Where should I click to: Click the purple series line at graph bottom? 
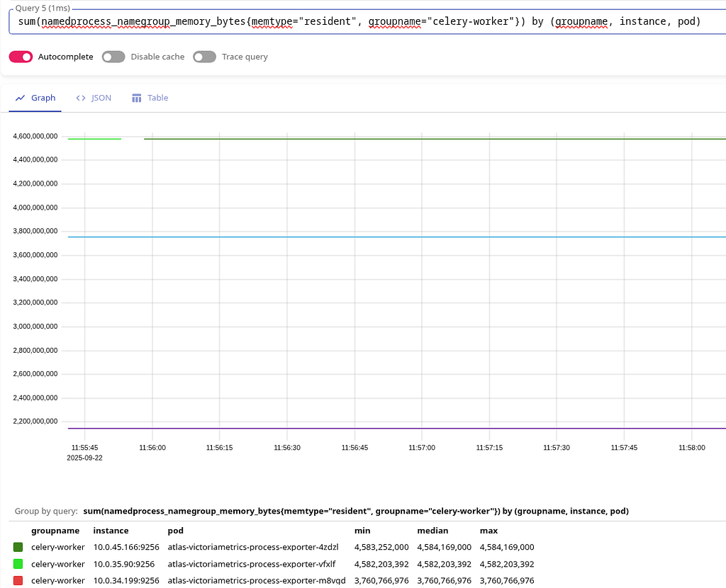pos(397,429)
